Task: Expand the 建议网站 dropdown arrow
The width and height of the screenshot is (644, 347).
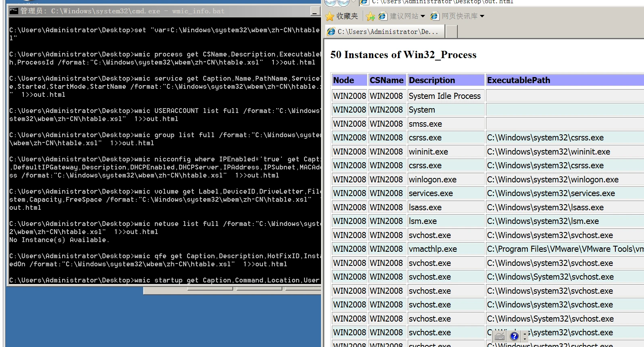Action: pyautogui.click(x=423, y=16)
